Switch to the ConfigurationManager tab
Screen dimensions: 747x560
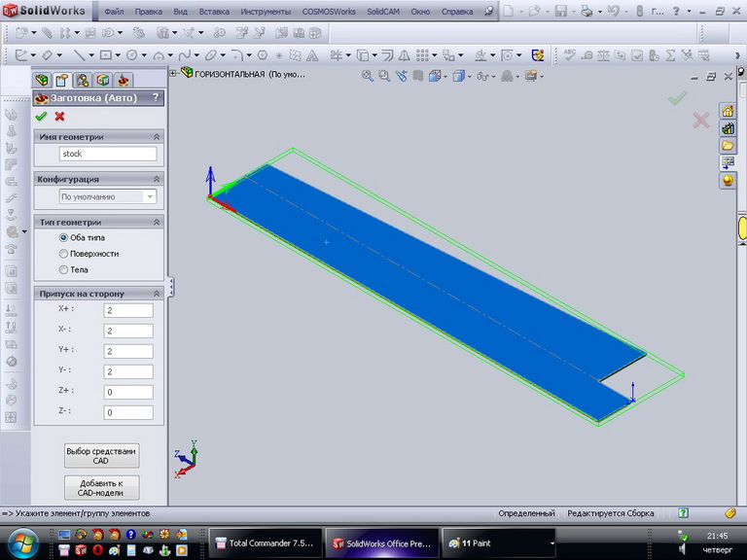point(83,80)
